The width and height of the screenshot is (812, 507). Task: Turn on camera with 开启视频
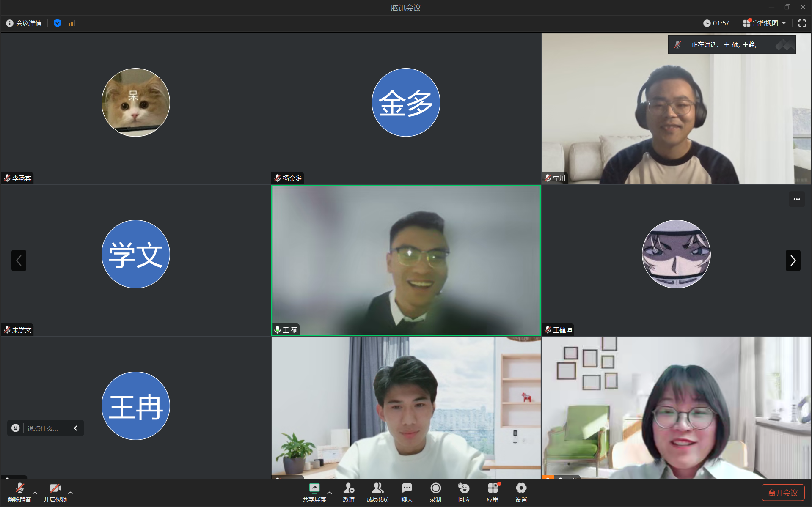55,490
